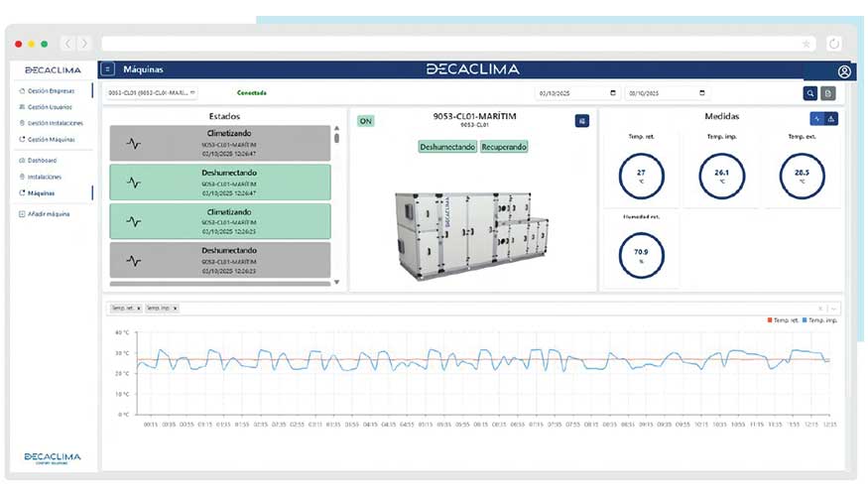Toggle Temp. ret. legend entry
The width and height of the screenshot is (868, 496).
[783, 320]
